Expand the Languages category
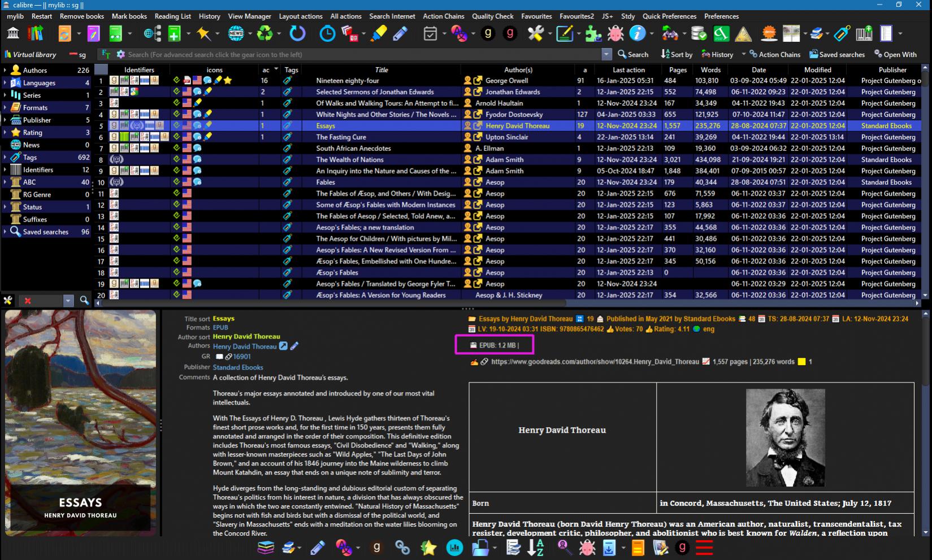932x560 pixels. coord(5,83)
